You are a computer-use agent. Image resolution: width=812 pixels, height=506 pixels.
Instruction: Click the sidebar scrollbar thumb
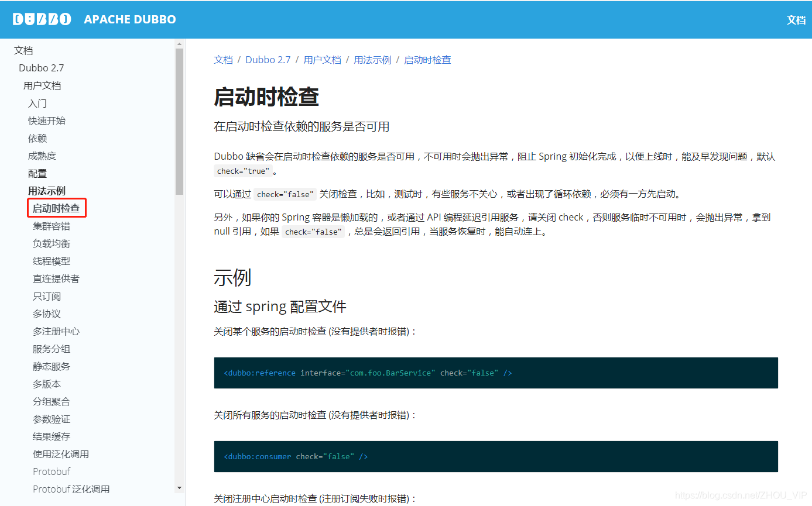(179, 122)
